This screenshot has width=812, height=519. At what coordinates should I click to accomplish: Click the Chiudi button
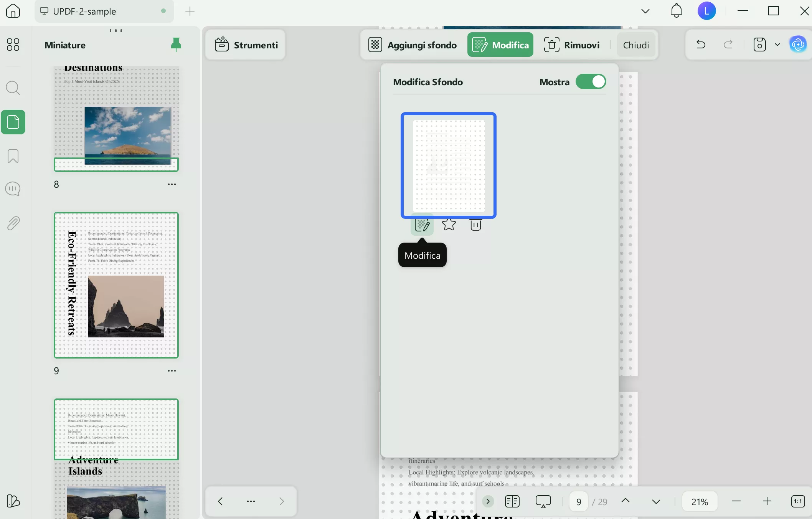pos(636,45)
